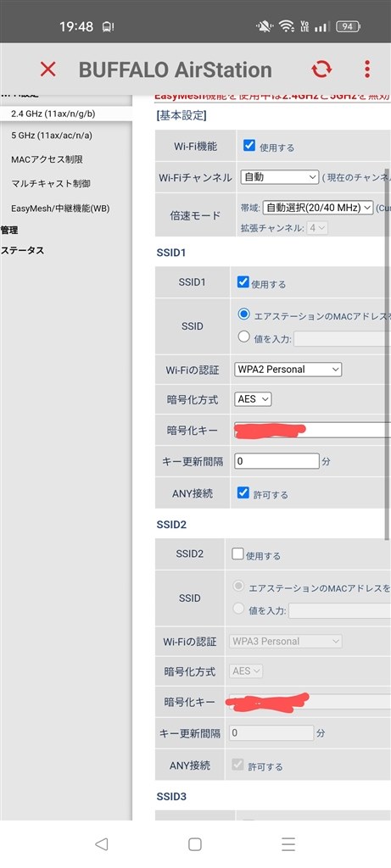This screenshot has width=391, height=868.
Task: Open the three-dot overflow menu
Action: pos(366,70)
